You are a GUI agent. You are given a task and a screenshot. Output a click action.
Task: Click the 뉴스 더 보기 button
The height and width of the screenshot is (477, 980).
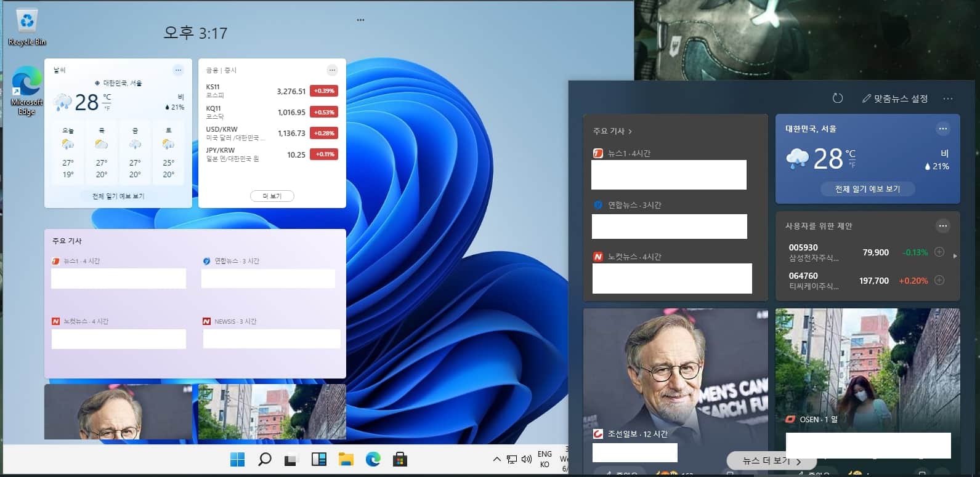click(x=771, y=461)
